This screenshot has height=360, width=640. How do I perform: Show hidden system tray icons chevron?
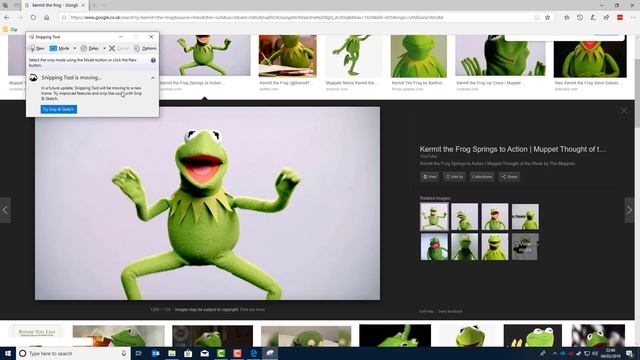[x=554, y=353]
